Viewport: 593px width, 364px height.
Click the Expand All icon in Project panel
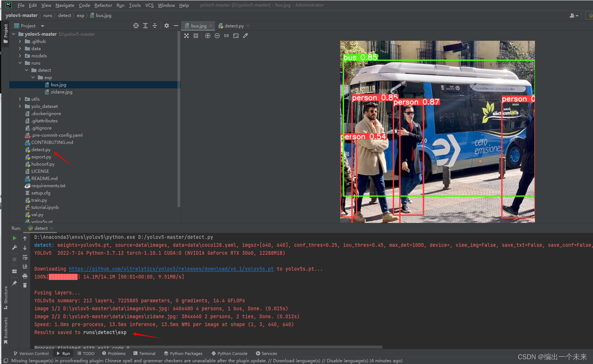click(145, 26)
